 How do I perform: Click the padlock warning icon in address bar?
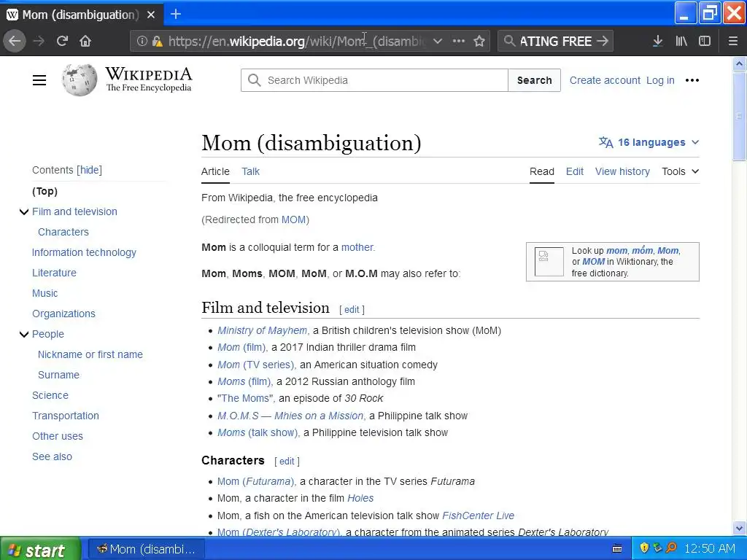[158, 42]
